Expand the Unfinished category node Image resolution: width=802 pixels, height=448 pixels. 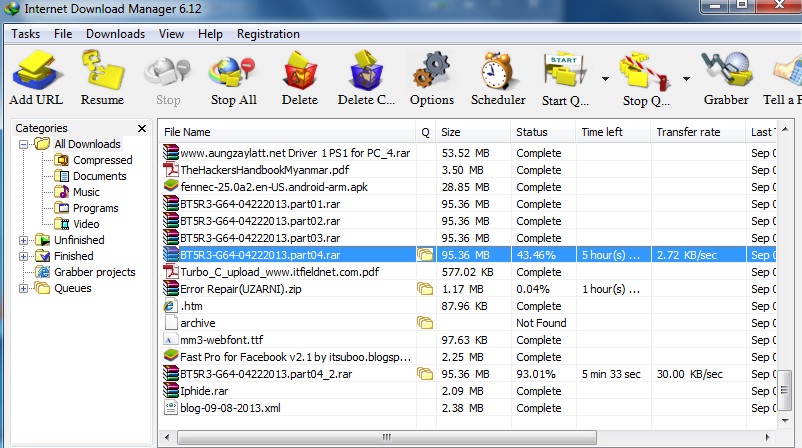coord(24,240)
